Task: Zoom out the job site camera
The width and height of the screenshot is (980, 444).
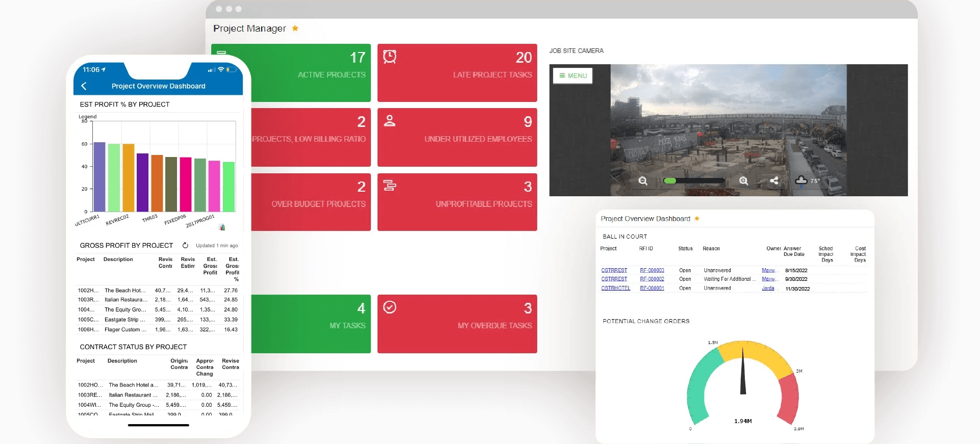Action: coord(643,181)
